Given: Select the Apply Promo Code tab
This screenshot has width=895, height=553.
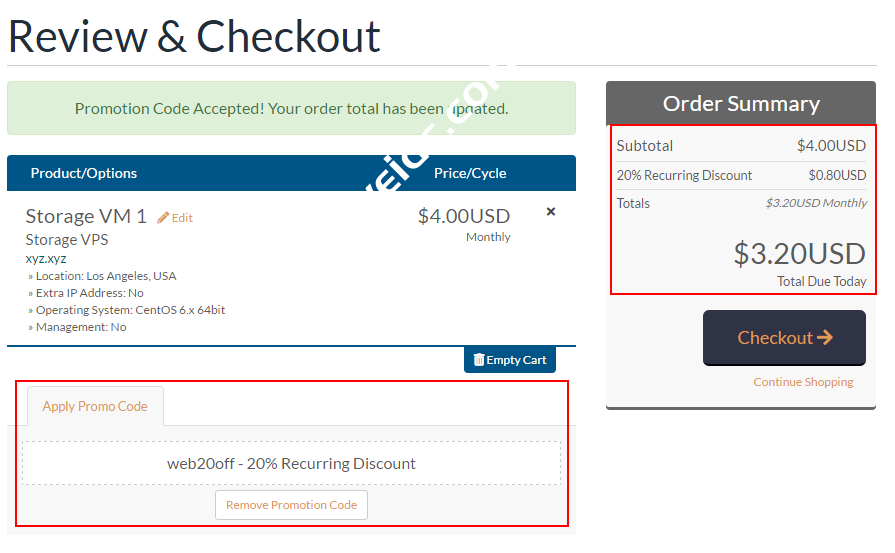Looking at the screenshot, I should (x=95, y=406).
